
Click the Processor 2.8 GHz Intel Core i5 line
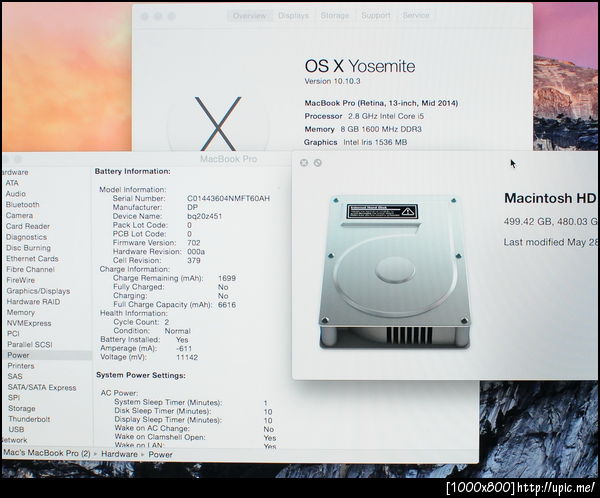pyautogui.click(x=364, y=116)
